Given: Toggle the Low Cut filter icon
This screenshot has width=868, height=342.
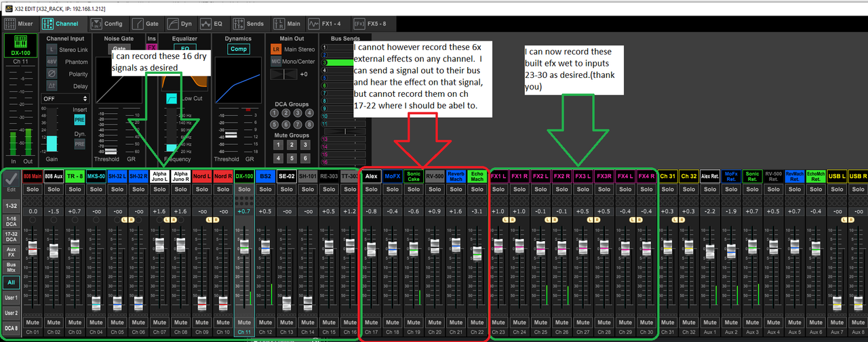Looking at the screenshot, I should 172,100.
